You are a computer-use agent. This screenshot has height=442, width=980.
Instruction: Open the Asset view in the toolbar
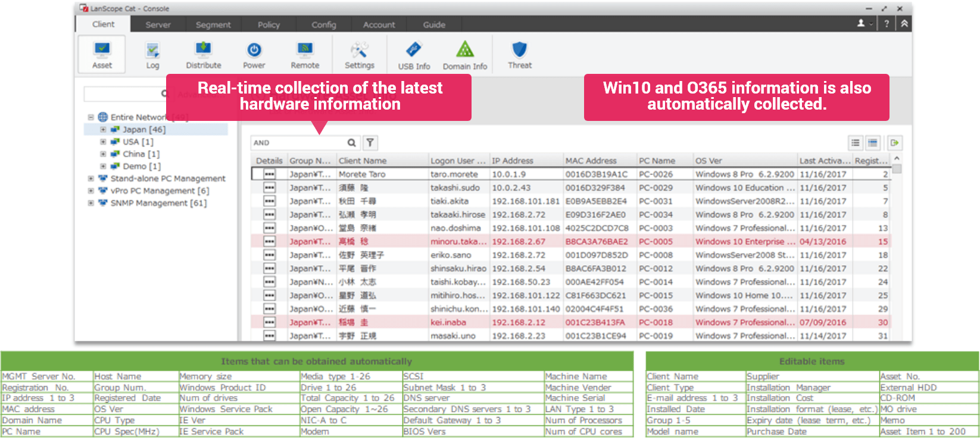[102, 54]
